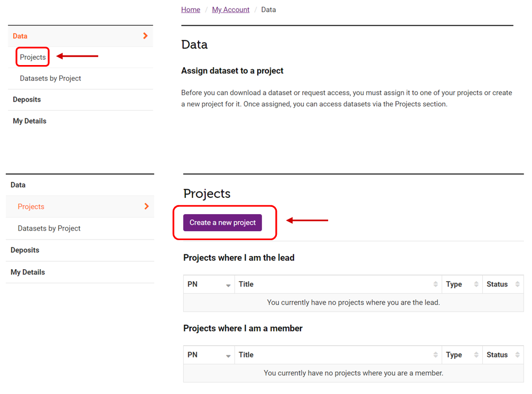Image resolution: width=532 pixels, height=394 pixels.
Task: Select Data in the lower sidebar
Action: pyautogui.click(x=18, y=185)
